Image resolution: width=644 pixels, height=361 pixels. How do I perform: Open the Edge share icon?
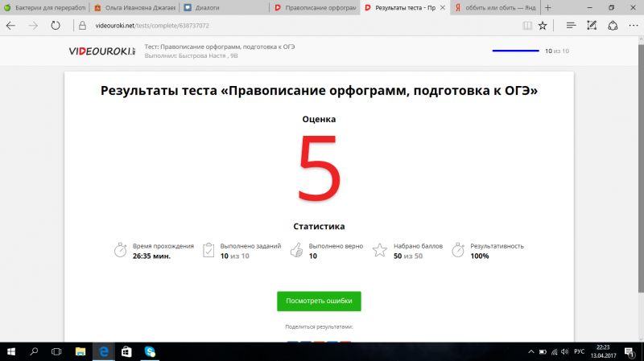click(612, 25)
